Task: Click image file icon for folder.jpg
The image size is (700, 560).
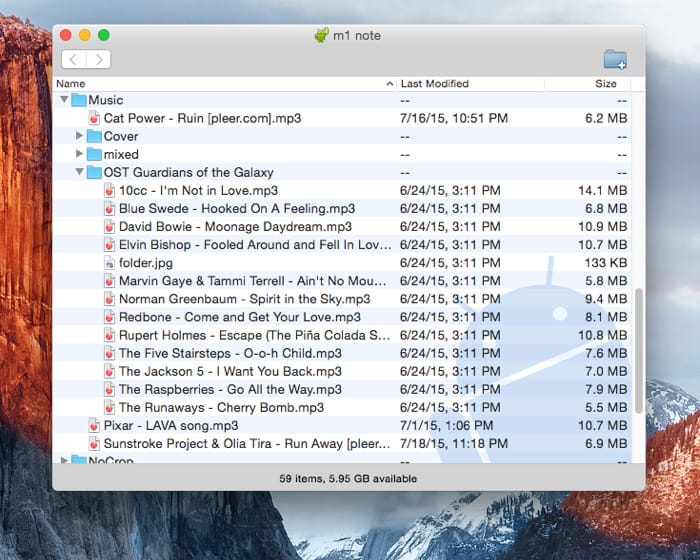Action: pos(109,263)
